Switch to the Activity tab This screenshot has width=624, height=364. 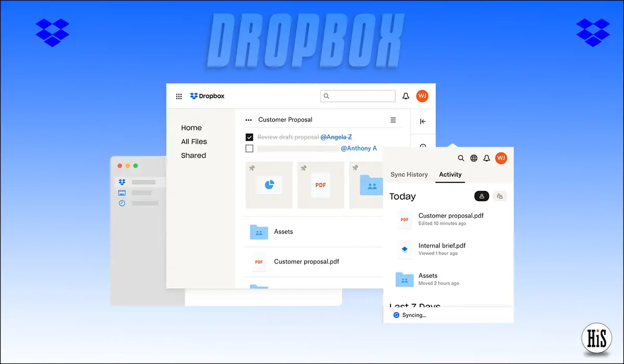[450, 175]
